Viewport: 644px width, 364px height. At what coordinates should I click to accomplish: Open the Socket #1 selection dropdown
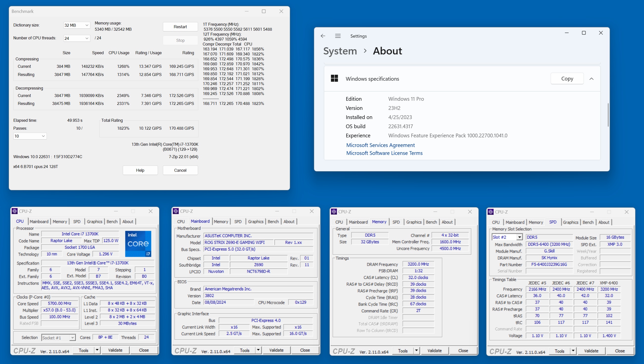click(x=58, y=338)
